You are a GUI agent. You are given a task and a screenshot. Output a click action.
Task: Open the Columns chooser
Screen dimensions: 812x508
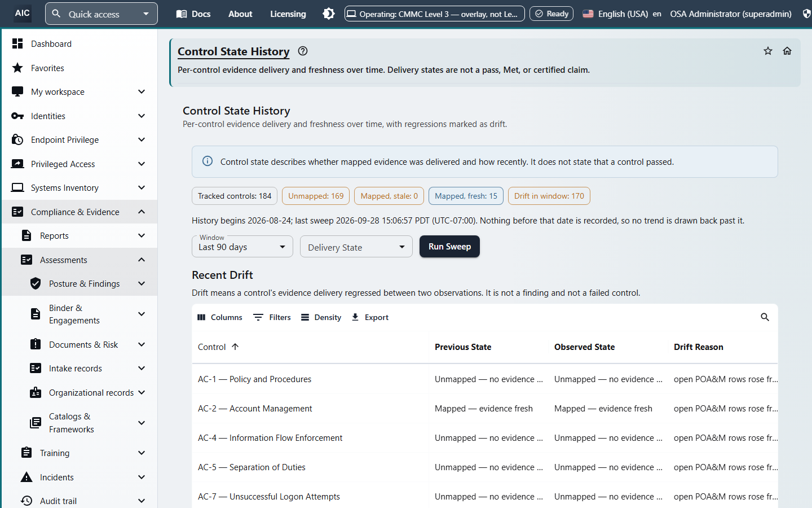(220, 318)
